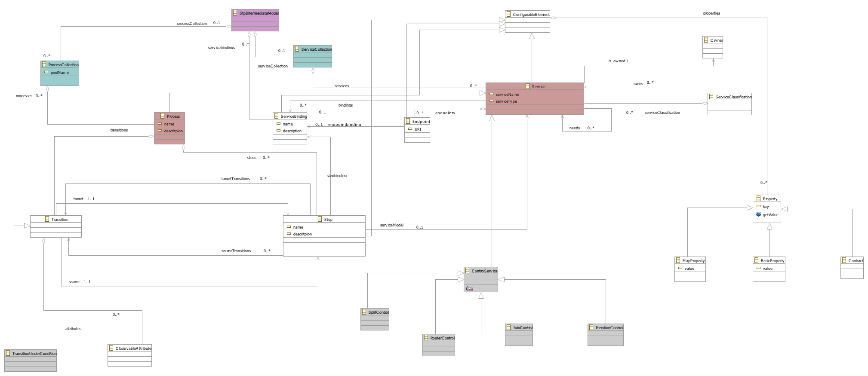Select the source 1..1 association label
Image resolution: width=868 pixels, height=376 pixels.
(x=79, y=282)
